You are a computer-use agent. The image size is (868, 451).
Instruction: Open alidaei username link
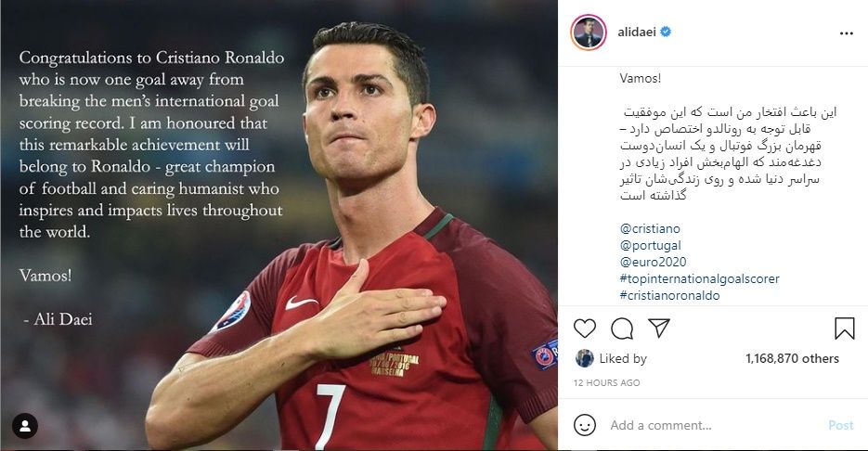click(x=637, y=32)
